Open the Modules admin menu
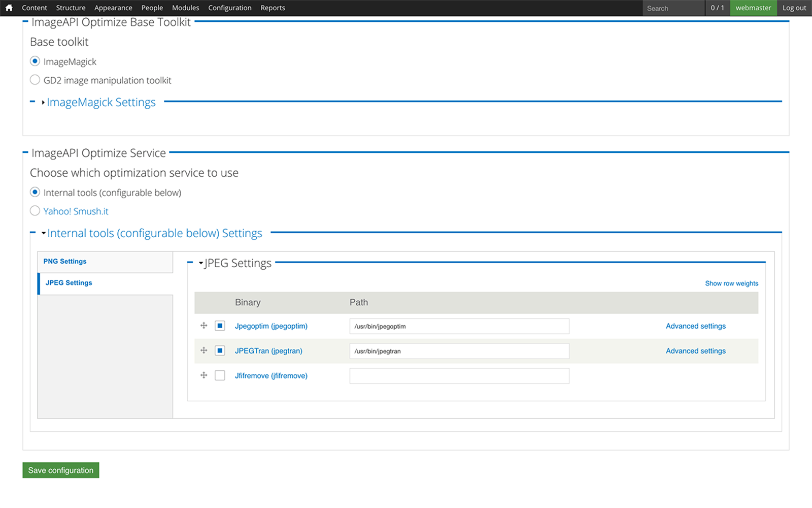 click(x=186, y=8)
